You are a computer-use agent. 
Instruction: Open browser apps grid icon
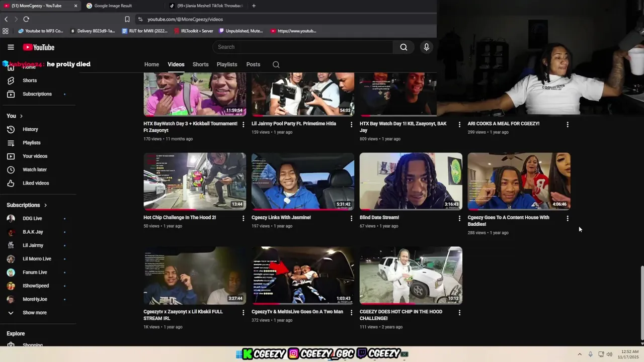[6, 31]
